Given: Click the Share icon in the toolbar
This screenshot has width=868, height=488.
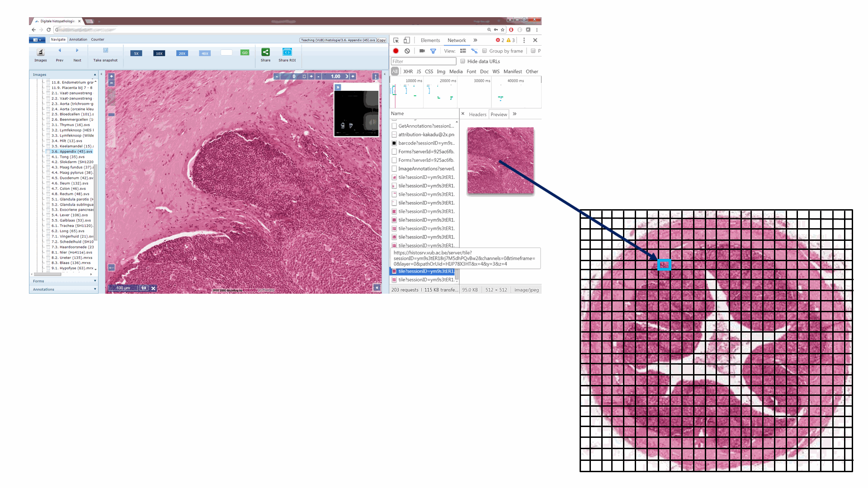Looking at the screenshot, I should tap(265, 52).
